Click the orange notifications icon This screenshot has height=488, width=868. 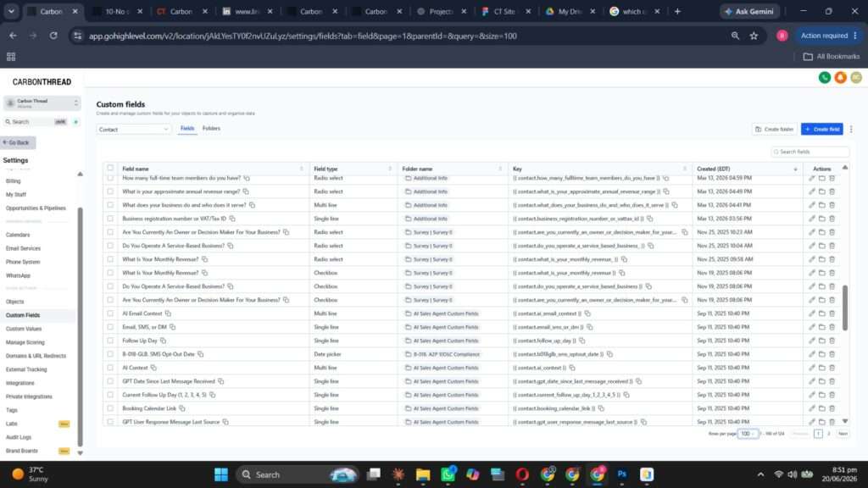(840, 77)
